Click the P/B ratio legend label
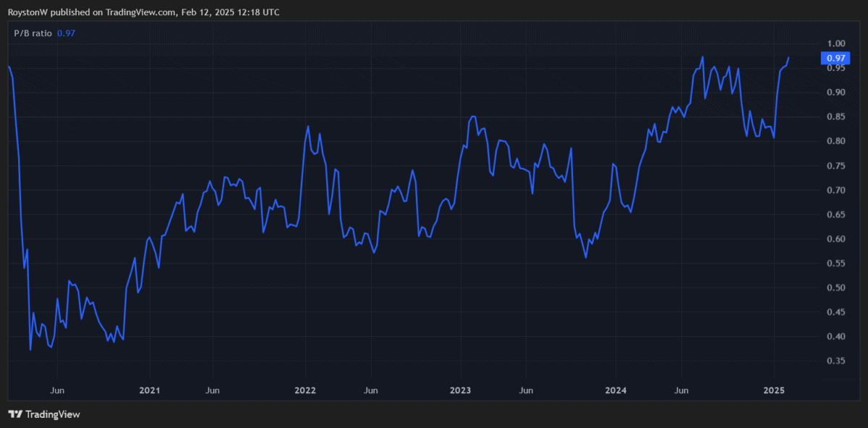868x428 pixels. 33,33
